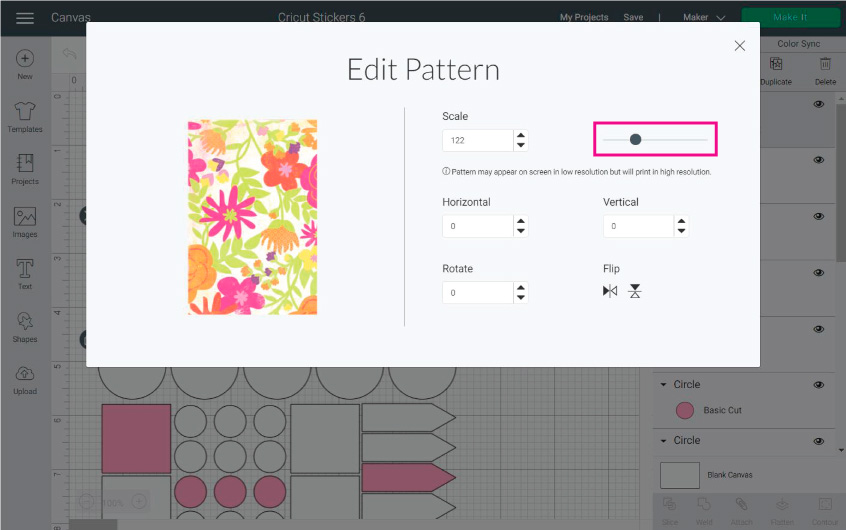
Task: Click the zoom in plus button
Action: (x=139, y=502)
